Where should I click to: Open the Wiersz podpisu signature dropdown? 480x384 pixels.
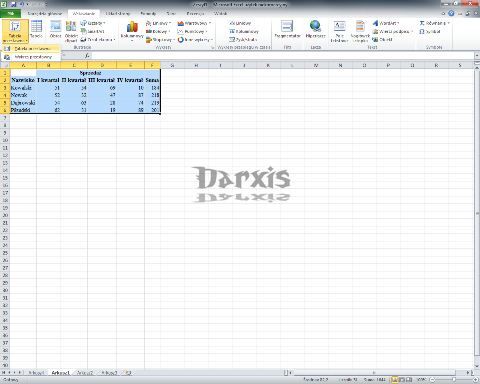coord(393,31)
